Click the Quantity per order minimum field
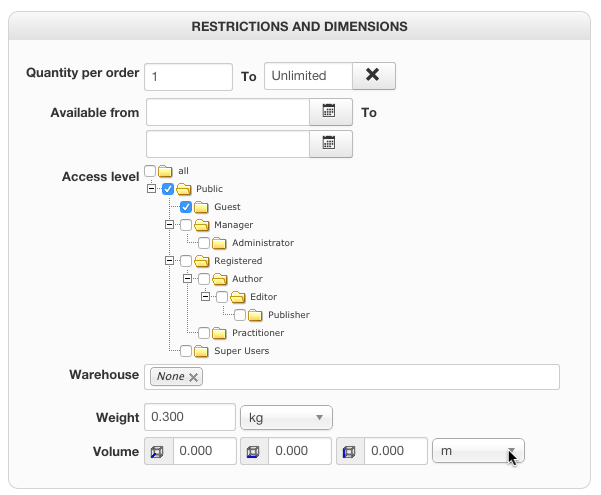 coord(188,76)
